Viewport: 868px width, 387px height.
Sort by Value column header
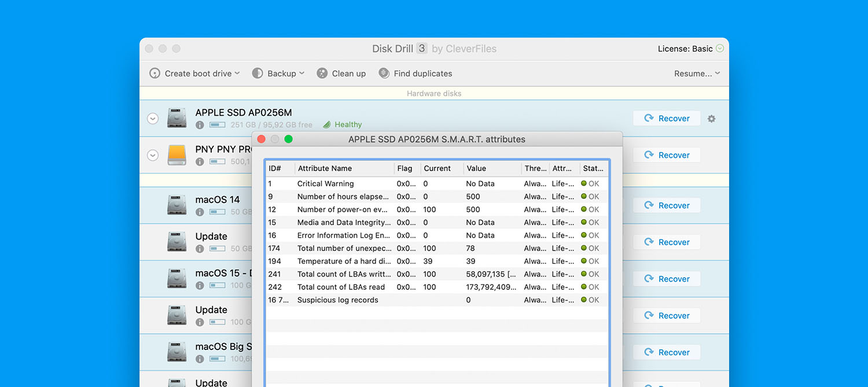click(x=492, y=168)
